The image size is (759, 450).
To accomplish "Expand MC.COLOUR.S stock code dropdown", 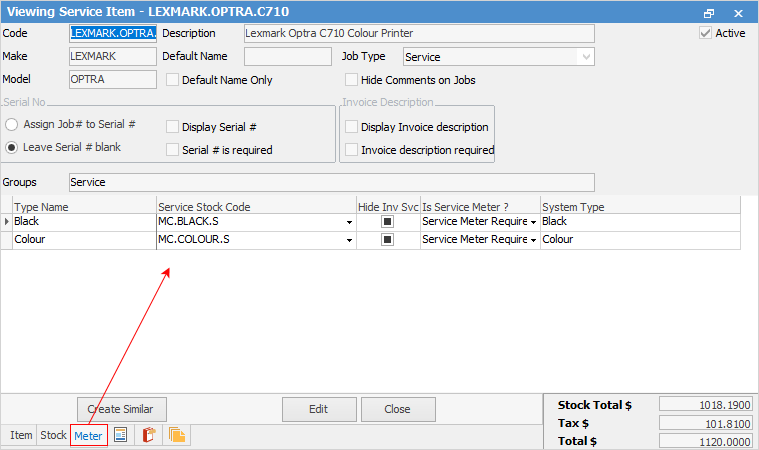I will 349,240.
